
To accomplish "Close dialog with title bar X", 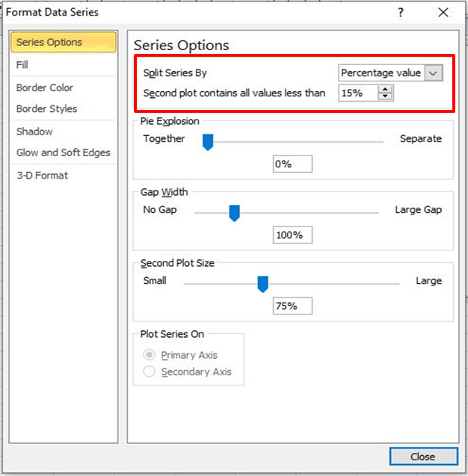I will (443, 13).
